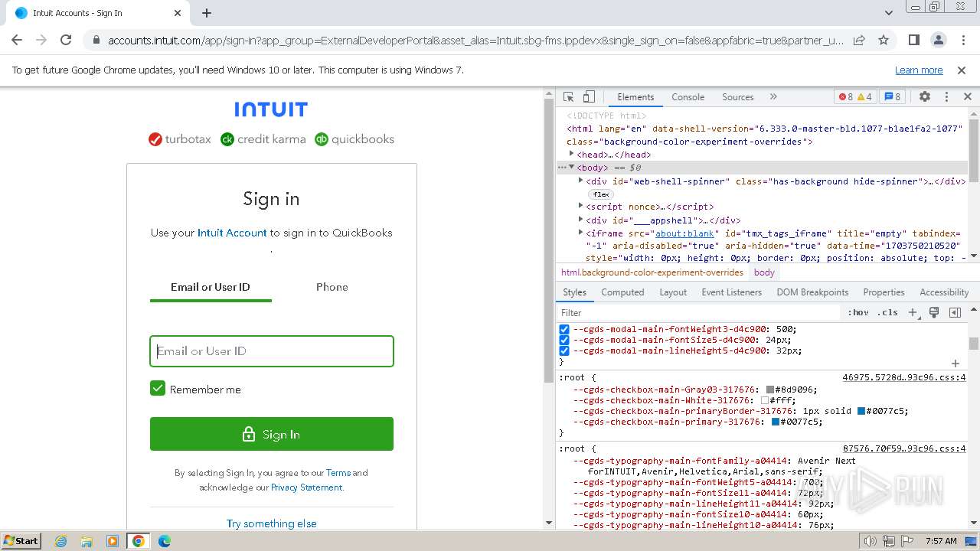
Task: Select the Phone sign-in tab
Action: click(332, 287)
